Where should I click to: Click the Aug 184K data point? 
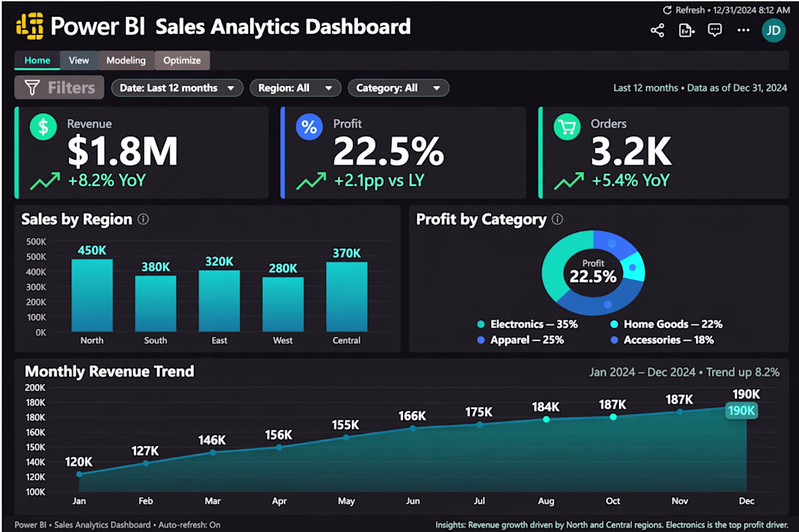pos(546,420)
